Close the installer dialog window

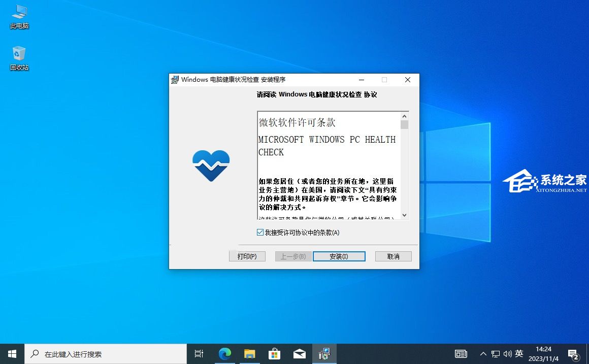tap(408, 80)
